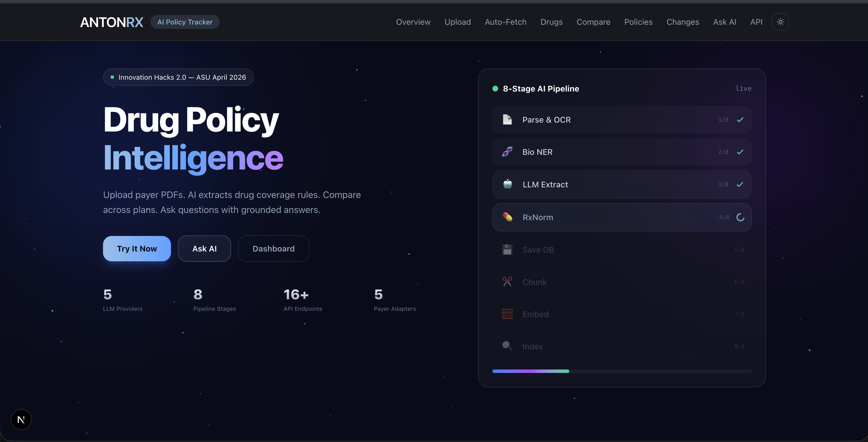Image resolution: width=868 pixels, height=442 pixels.
Task: Click the RxNorm pill icon
Action: coord(507,217)
